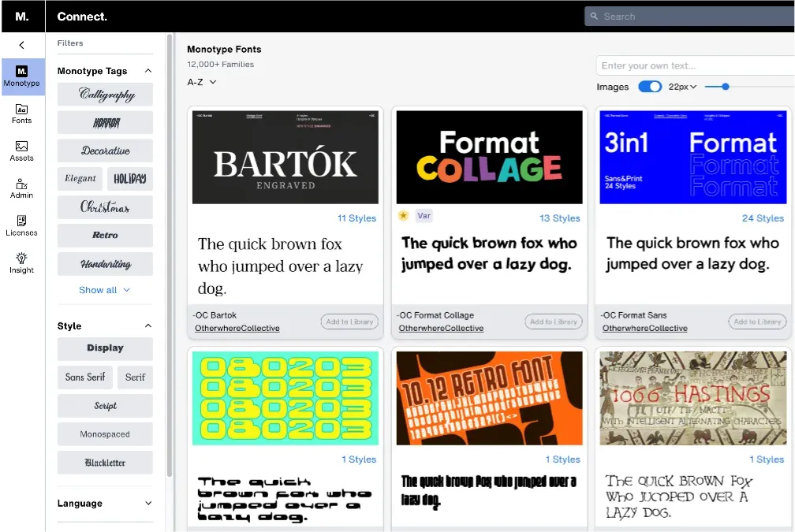Open OtherwhereCollective link under OC Format Collage
Screen dimensions: 795x532
(441, 329)
